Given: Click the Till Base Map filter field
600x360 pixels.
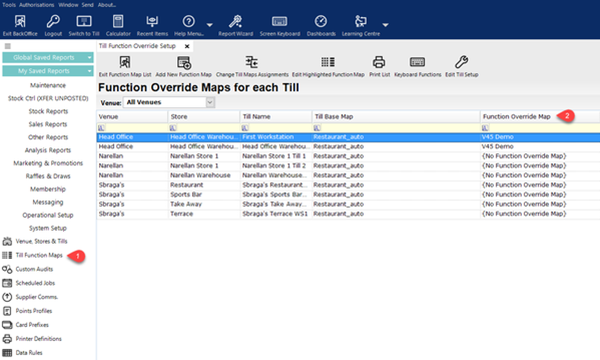Looking at the screenshot, I should [396, 128].
